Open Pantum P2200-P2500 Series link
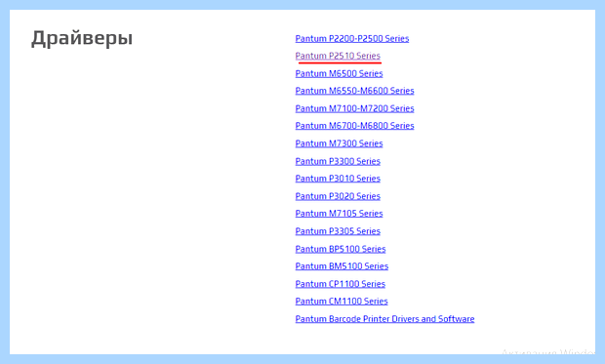 tap(352, 39)
